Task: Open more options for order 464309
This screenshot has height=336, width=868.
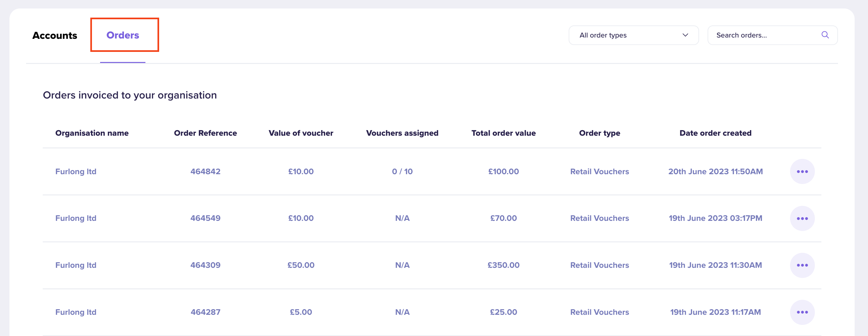Action: pos(802,265)
